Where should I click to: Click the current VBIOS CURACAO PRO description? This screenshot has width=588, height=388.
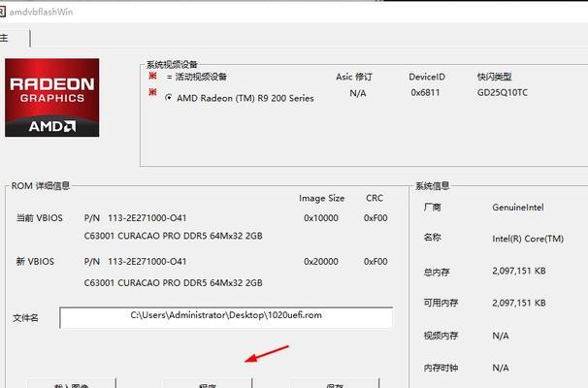click(x=174, y=236)
